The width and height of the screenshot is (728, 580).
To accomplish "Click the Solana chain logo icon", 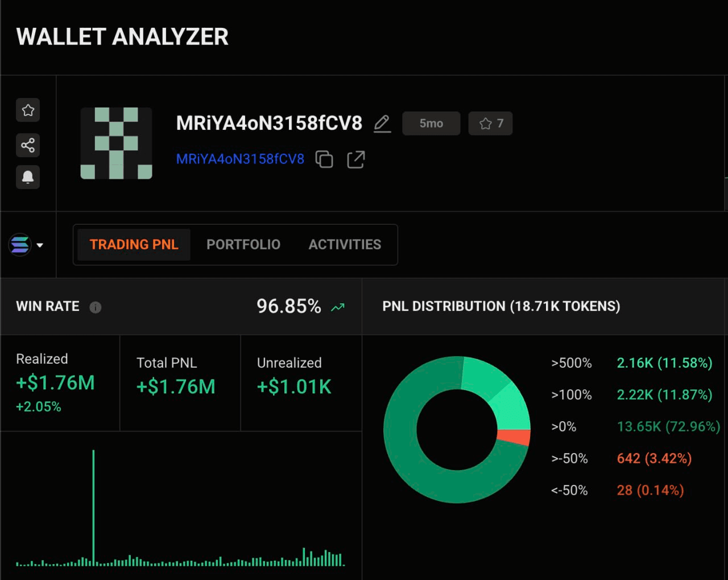I will [20, 245].
